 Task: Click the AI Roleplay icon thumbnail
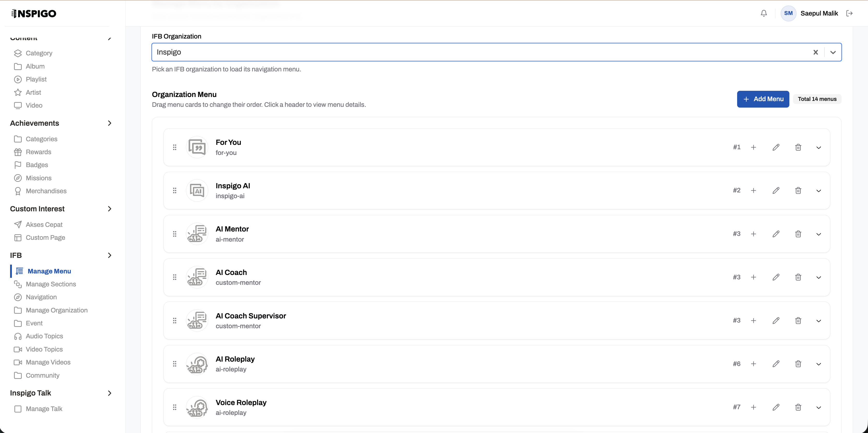pyautogui.click(x=197, y=364)
